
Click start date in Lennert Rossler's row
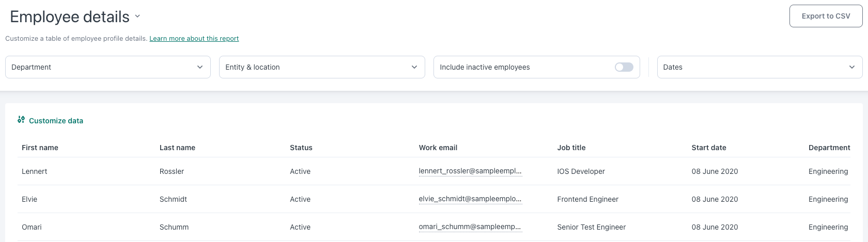point(715,171)
